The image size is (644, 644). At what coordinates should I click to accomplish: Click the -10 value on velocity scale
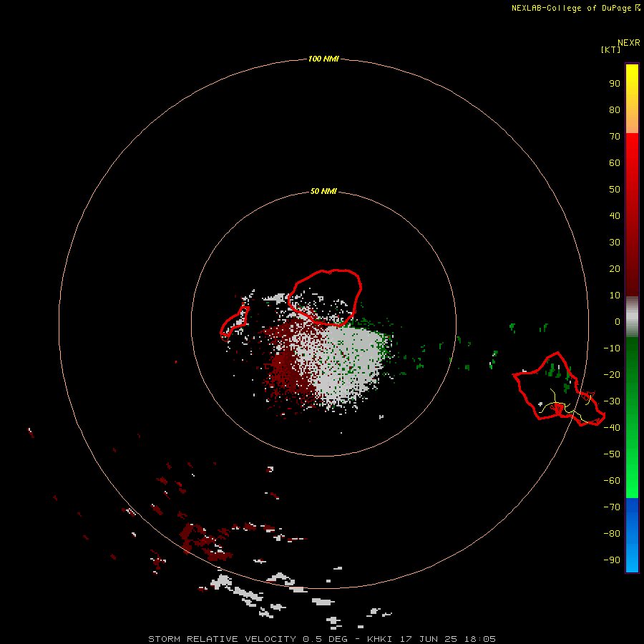tap(612, 348)
